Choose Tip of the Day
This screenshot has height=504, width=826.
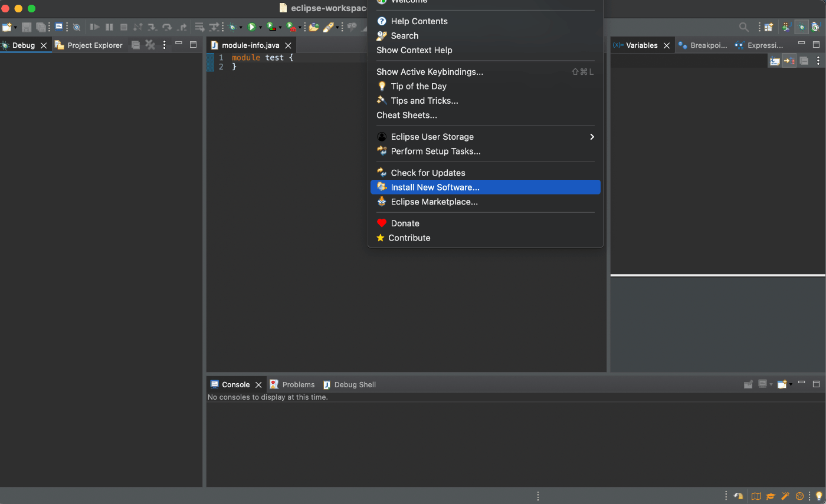tap(485, 86)
